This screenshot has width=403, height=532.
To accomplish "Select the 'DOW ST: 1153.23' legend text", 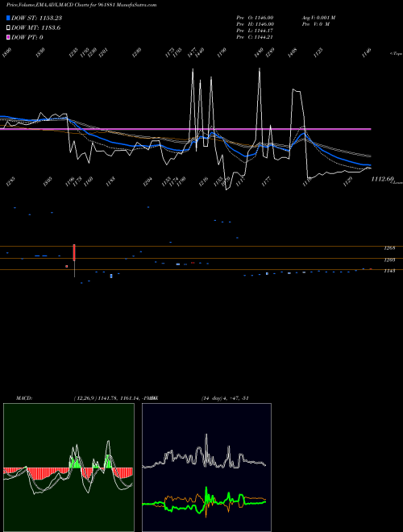I will (x=36, y=18).
